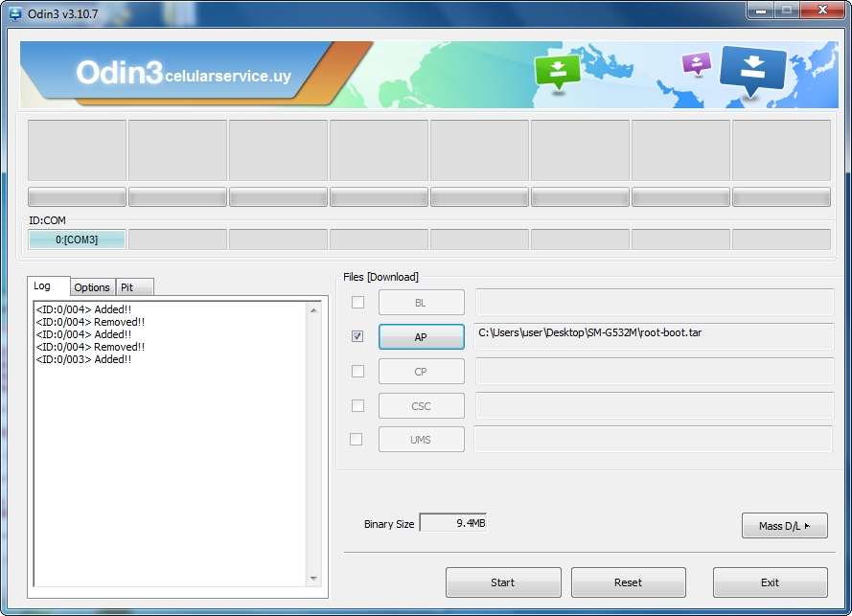Enable the CSC file checkbox
Viewport: 852px width, 616px height.
[357, 405]
